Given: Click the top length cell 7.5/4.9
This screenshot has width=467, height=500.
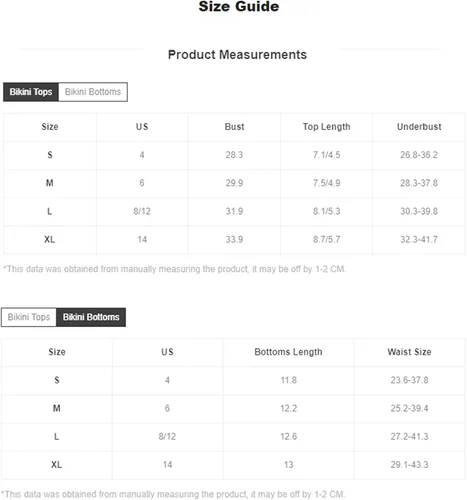Looking at the screenshot, I should coord(326,183).
